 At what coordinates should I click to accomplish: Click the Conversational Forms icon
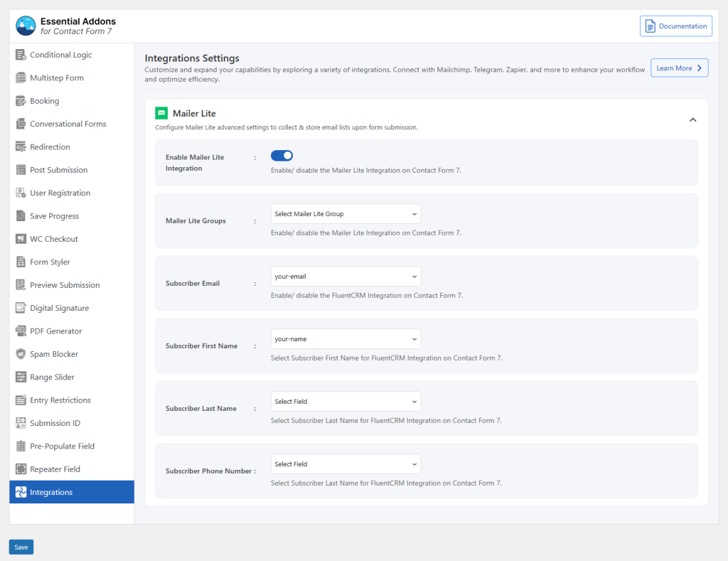[21, 124]
